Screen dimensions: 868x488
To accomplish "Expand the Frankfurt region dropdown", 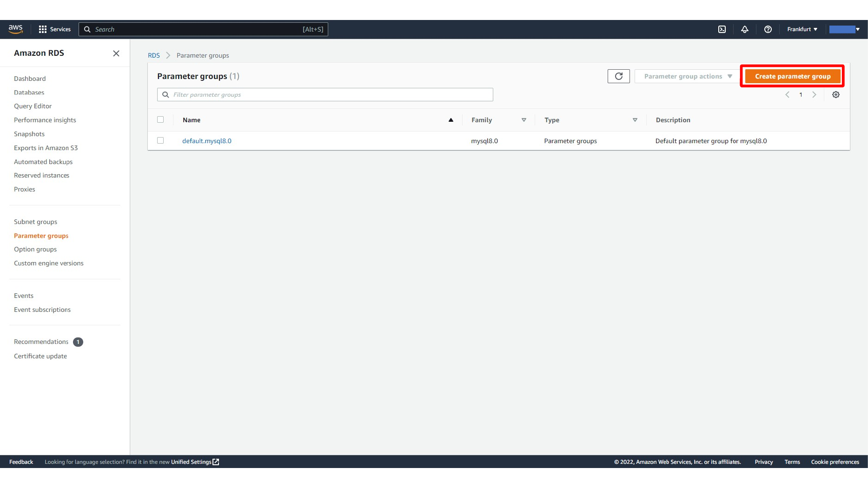I will pyautogui.click(x=802, y=29).
